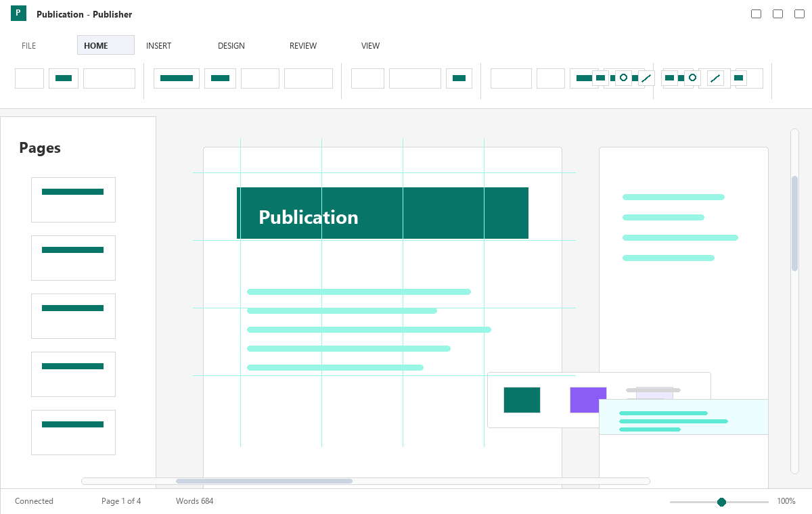Click the Pages panel heading
The width and height of the screenshot is (812, 514).
[40, 147]
